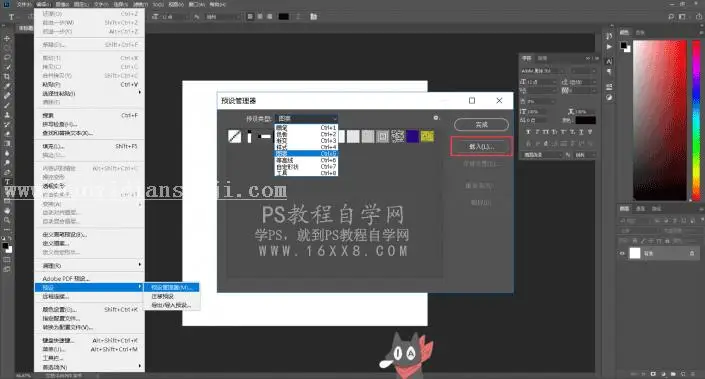Open the File menu in the menu bar
Screen dimensions: 705x379
24,4
